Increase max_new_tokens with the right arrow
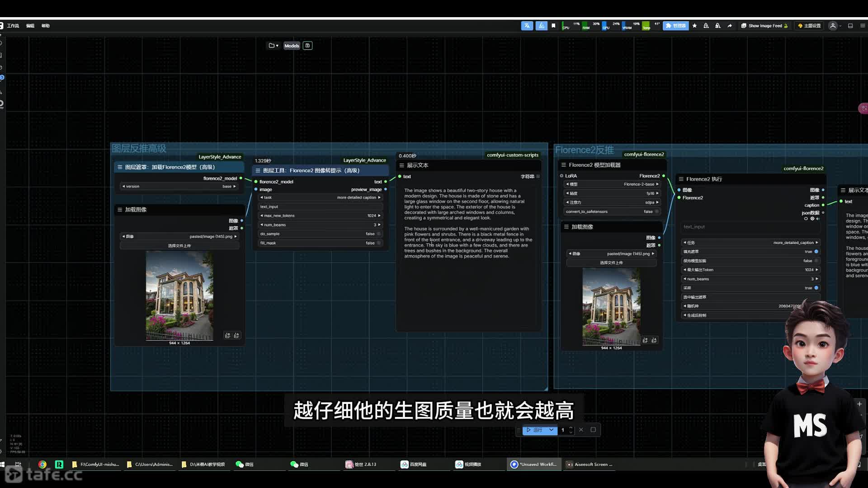The image size is (868, 488). click(379, 216)
